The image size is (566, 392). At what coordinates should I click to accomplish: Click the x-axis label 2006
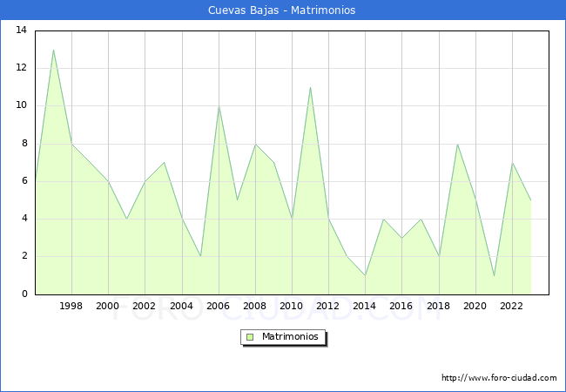tap(218, 306)
